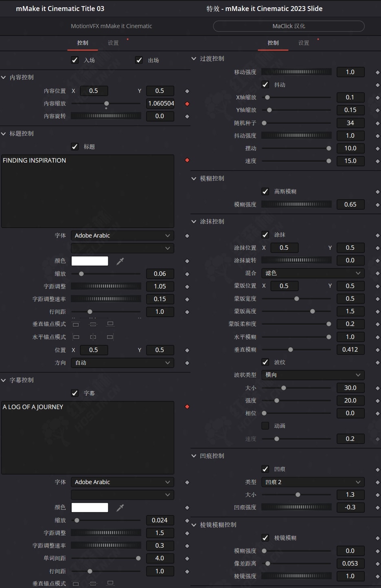Add keyframe for 单词间距
Viewport: 381px width, 588px height.
pos(187,559)
